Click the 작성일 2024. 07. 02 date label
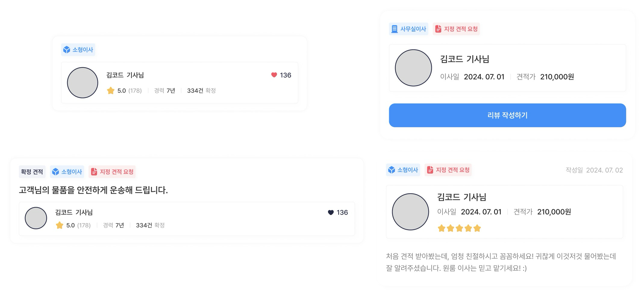The height and width of the screenshot is (301, 644). 594,170
